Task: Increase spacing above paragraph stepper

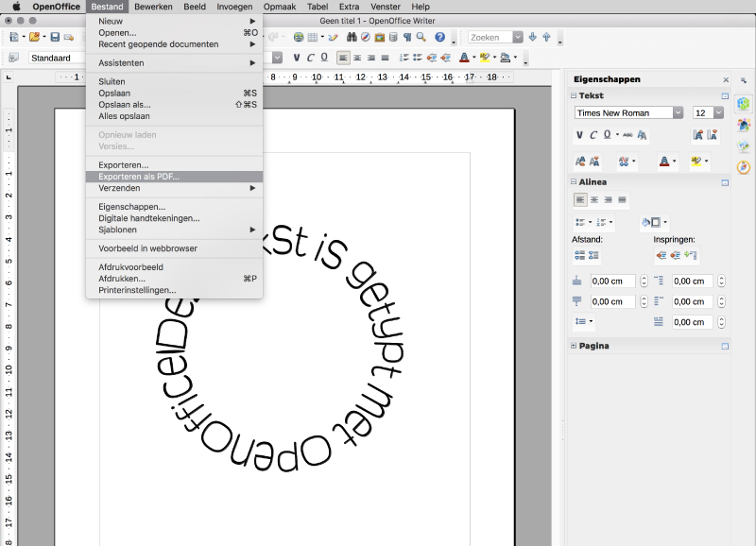Action: 644,278
